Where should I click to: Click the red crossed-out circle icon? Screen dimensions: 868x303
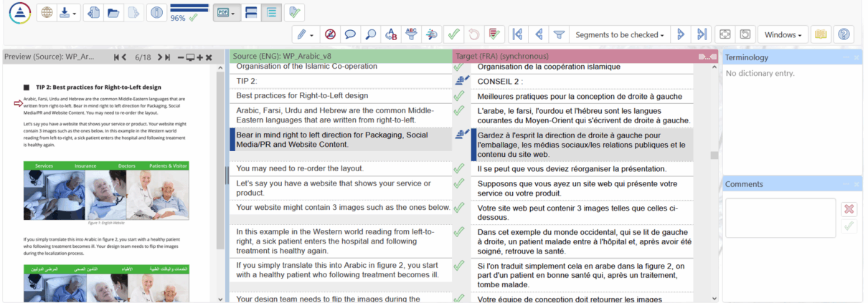(330, 34)
